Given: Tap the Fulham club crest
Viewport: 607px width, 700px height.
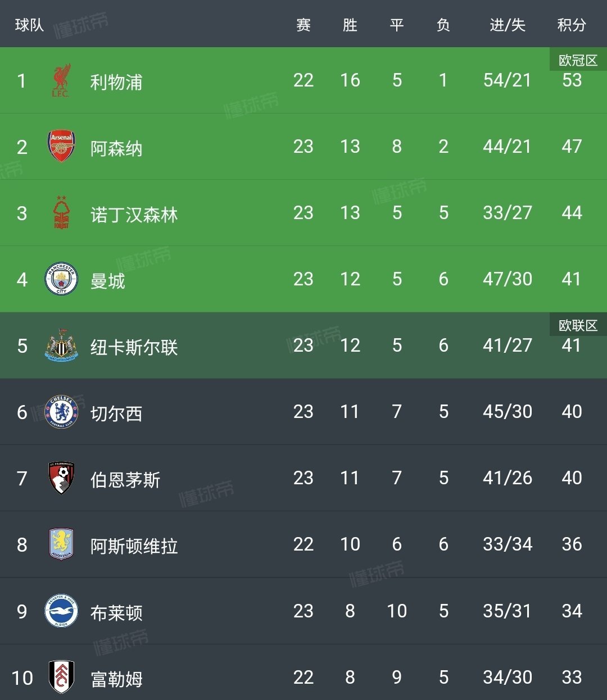Looking at the screenshot, I should tap(61, 677).
